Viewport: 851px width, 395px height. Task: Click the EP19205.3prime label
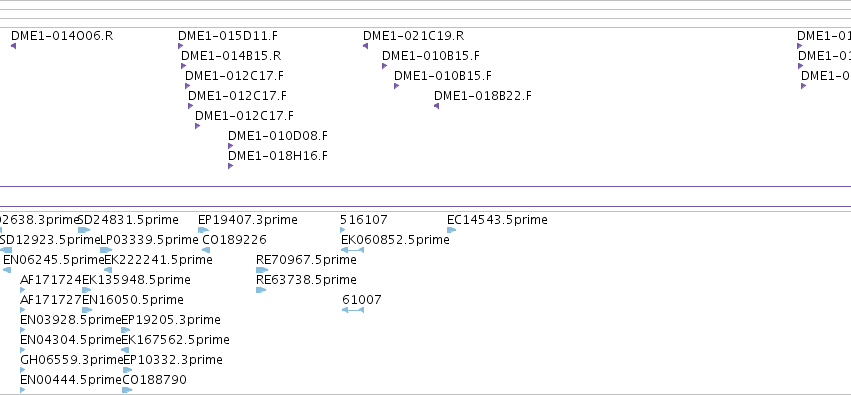(171, 320)
